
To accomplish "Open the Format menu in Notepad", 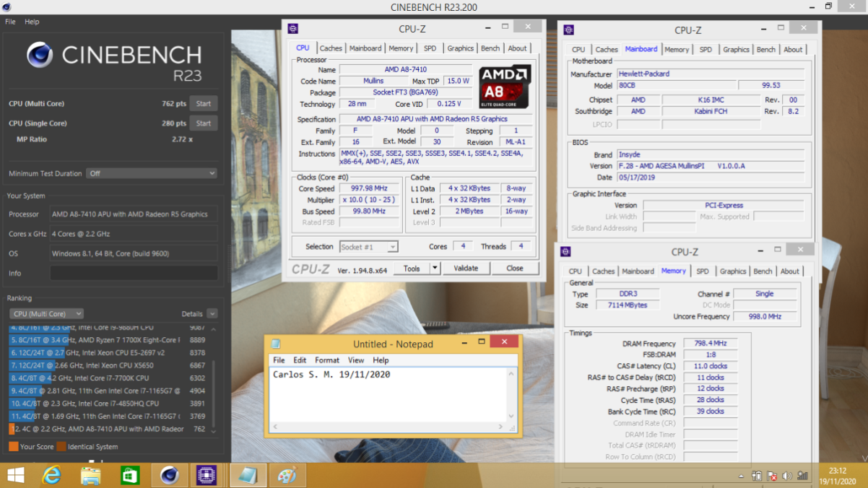I will [326, 360].
